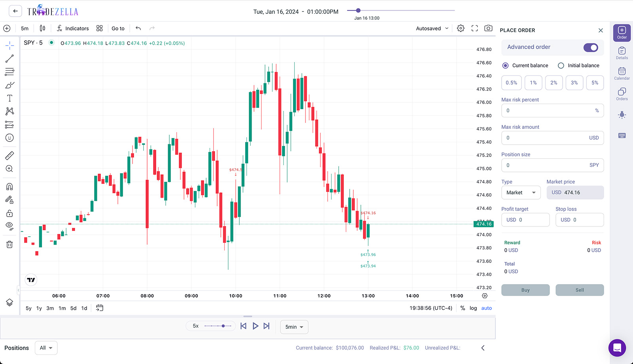Click the back arrow button

point(15,11)
